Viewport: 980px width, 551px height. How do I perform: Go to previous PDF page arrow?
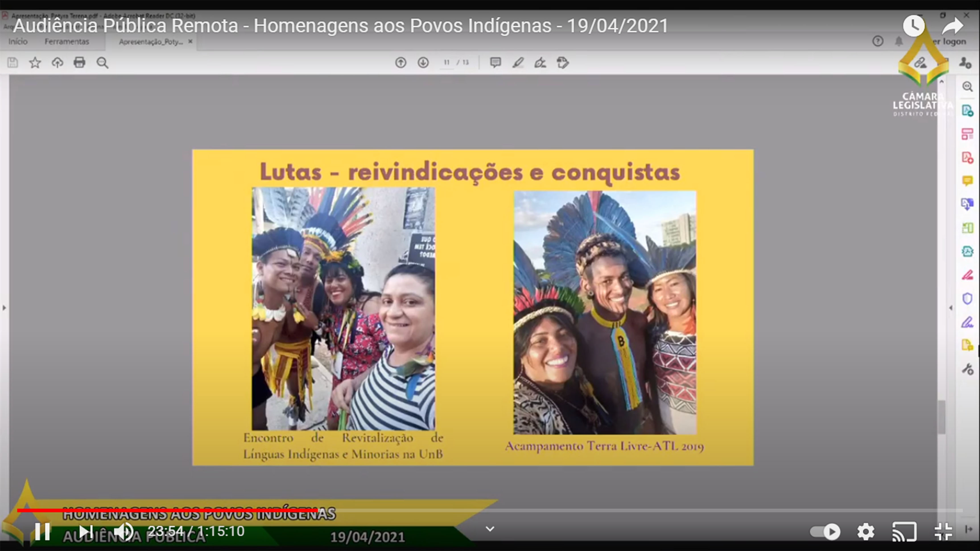[401, 62]
